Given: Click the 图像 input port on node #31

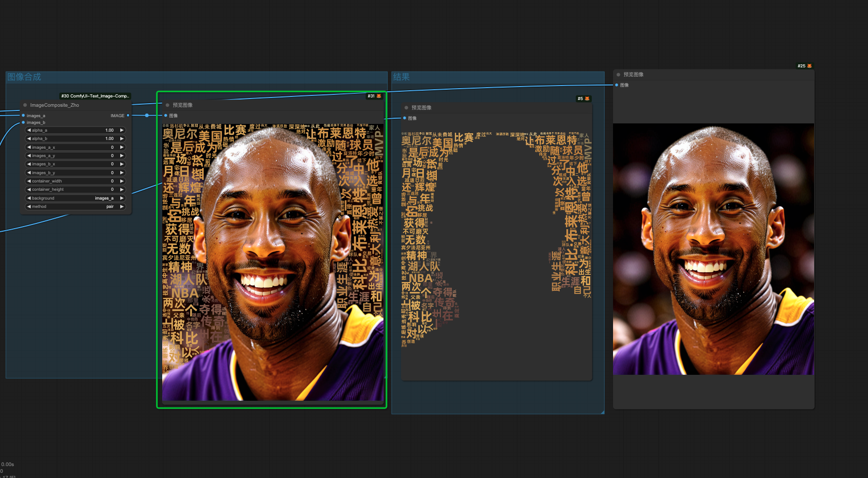Looking at the screenshot, I should [x=166, y=116].
